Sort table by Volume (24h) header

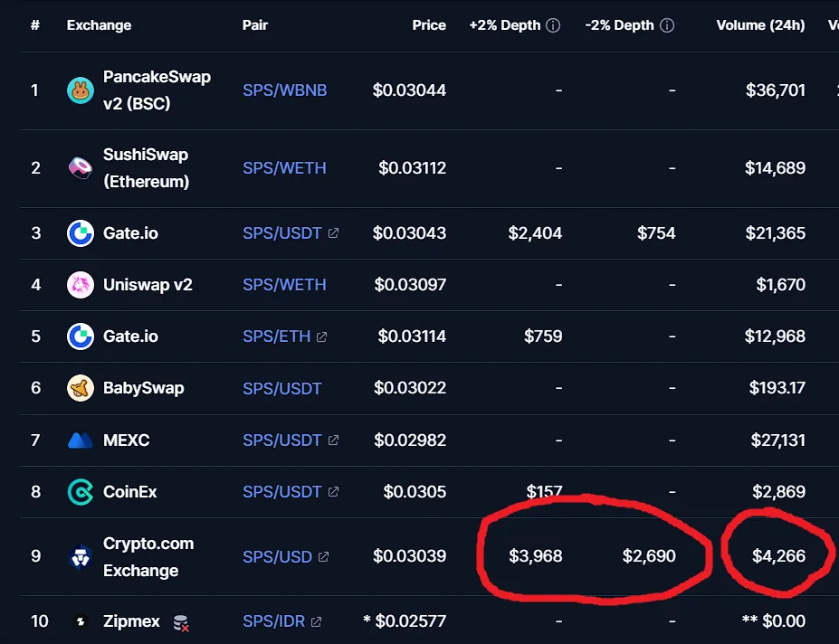[x=760, y=25]
